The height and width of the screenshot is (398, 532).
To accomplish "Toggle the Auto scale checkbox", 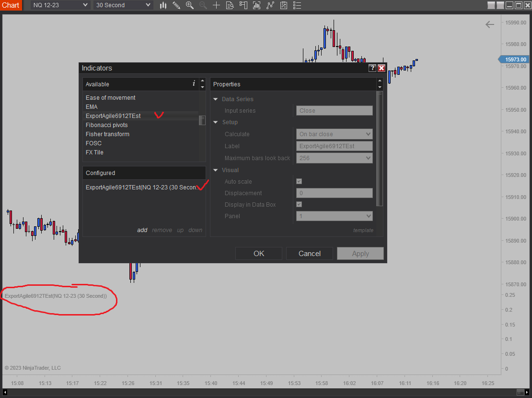I will (x=299, y=181).
